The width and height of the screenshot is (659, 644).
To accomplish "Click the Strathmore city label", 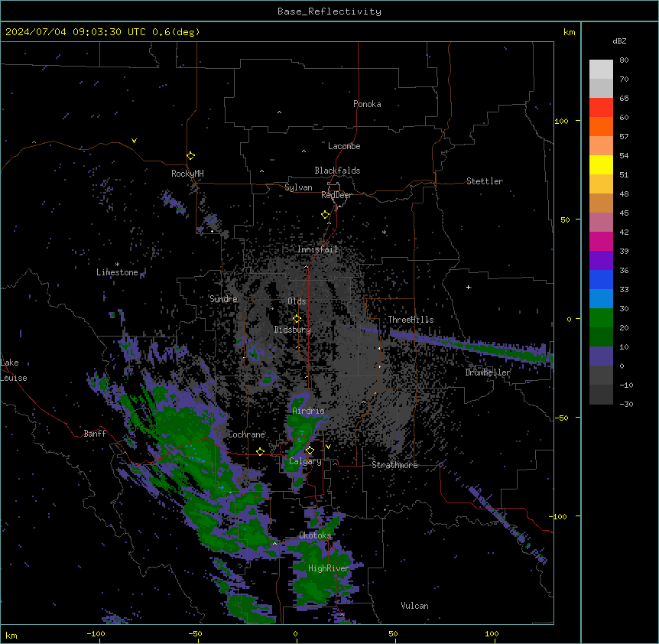I will click(394, 465).
